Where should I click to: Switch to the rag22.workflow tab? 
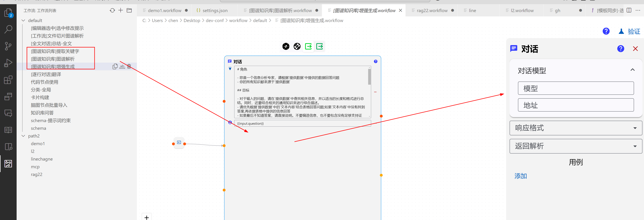[x=432, y=10]
